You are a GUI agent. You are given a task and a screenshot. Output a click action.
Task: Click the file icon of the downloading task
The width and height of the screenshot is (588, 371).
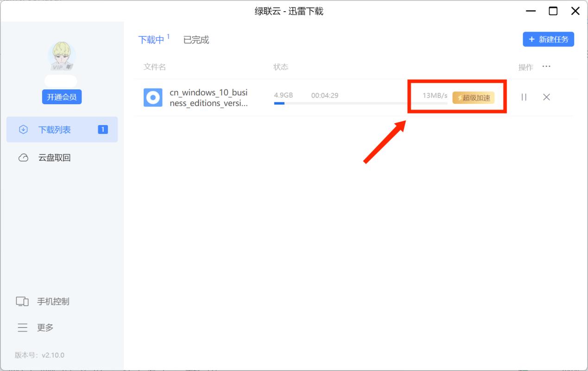pyautogui.click(x=153, y=97)
